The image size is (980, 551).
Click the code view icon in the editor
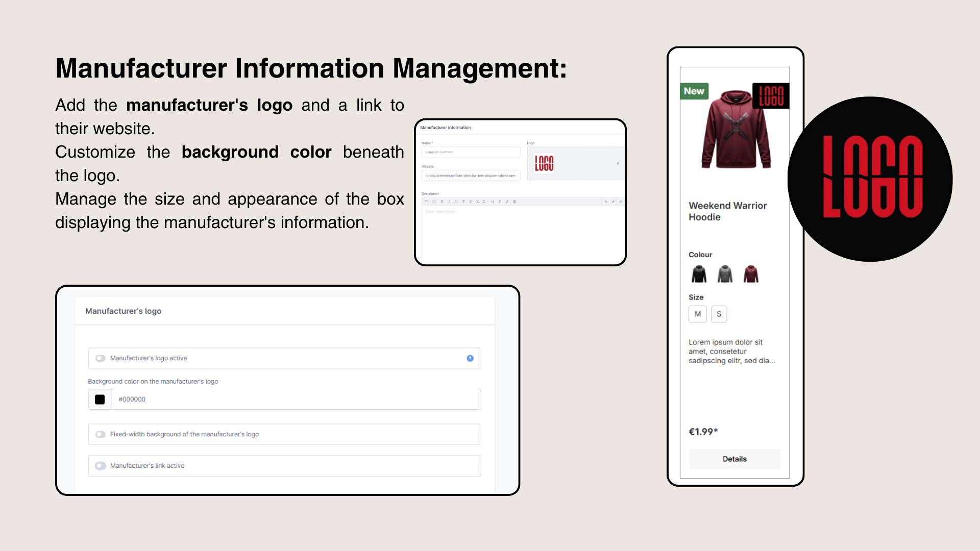pyautogui.click(x=621, y=202)
